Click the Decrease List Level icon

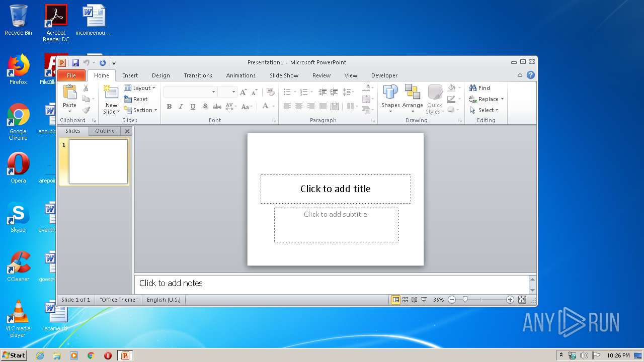(323, 92)
